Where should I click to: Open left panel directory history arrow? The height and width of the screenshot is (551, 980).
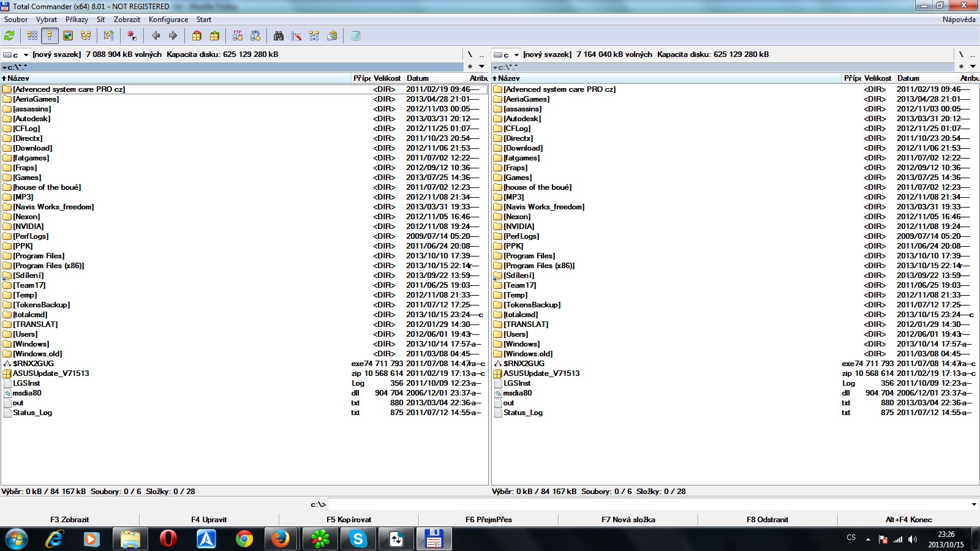pyautogui.click(x=482, y=67)
